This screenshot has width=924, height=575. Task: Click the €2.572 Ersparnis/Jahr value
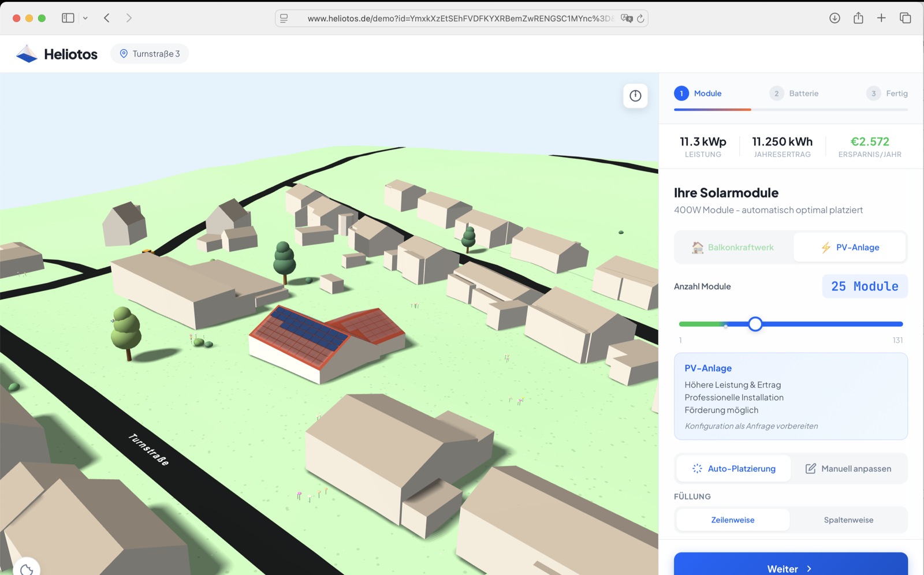pyautogui.click(x=870, y=141)
